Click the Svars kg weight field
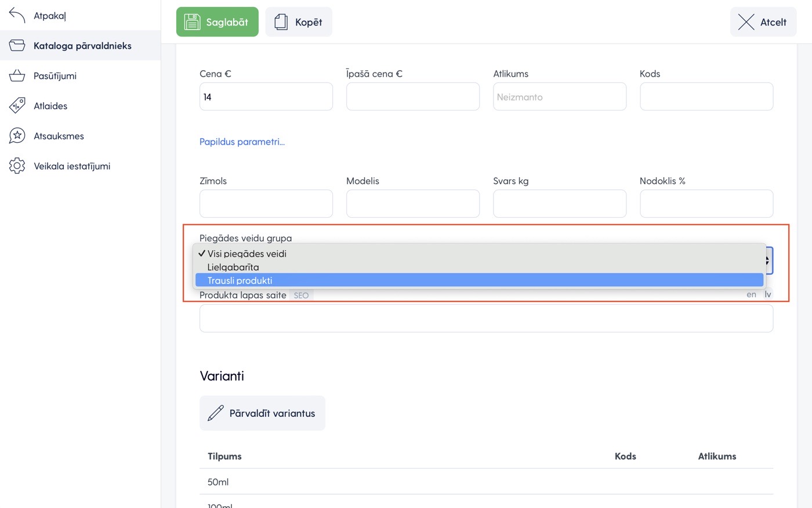The width and height of the screenshot is (812, 508). 560,204
